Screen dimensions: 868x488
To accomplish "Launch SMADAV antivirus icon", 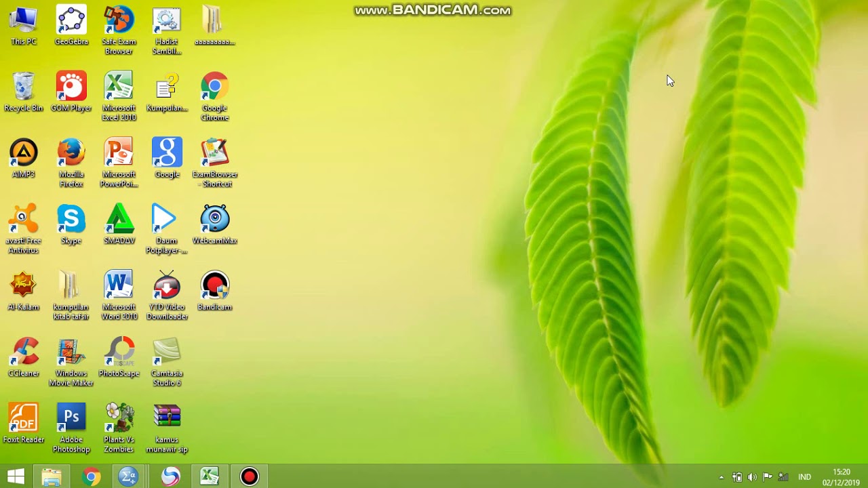I will 119,225.
